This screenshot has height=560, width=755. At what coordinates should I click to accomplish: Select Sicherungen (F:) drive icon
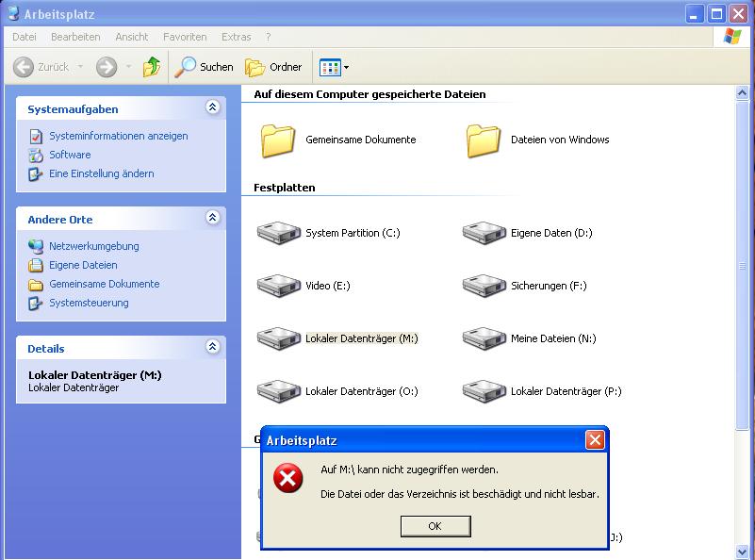pyautogui.click(x=484, y=286)
